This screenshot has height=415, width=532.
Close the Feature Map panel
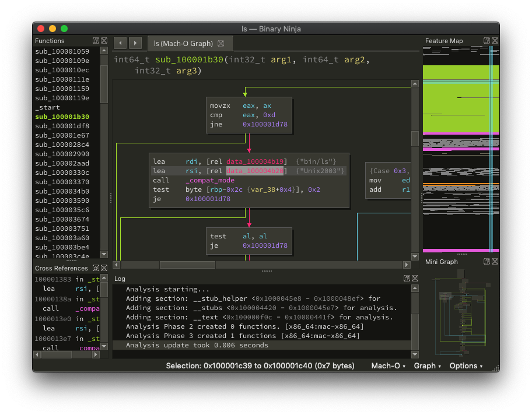495,41
